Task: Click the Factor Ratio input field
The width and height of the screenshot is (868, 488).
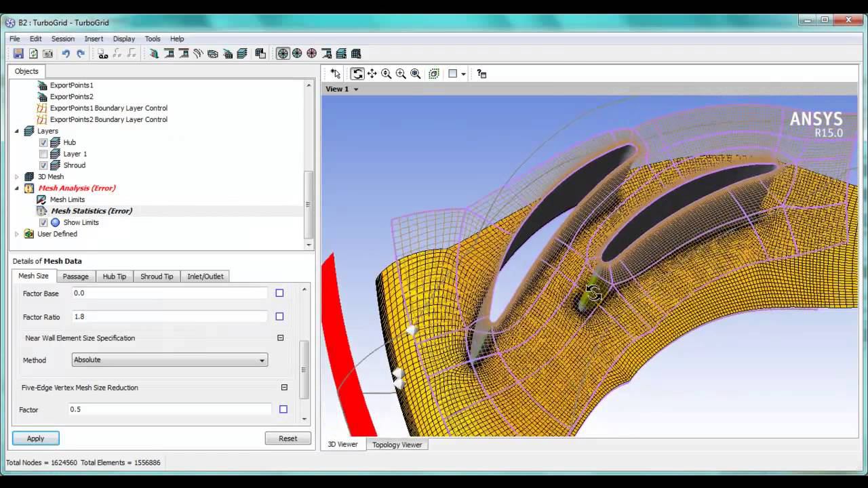Action: [x=170, y=317]
